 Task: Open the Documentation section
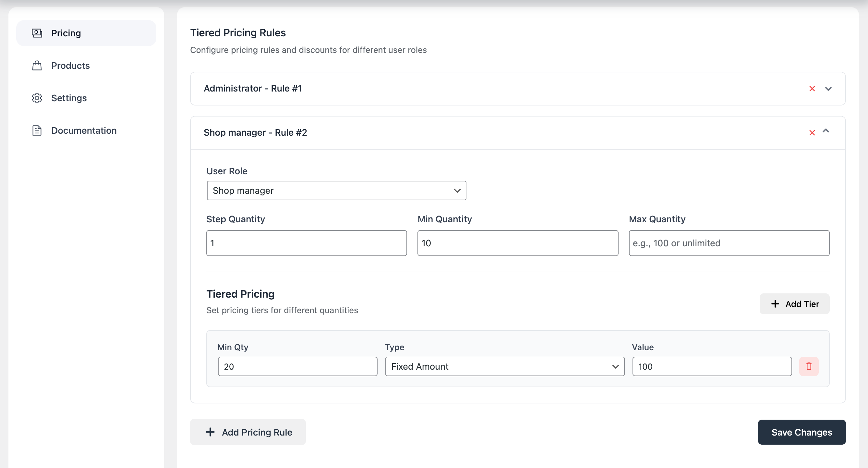(x=84, y=130)
